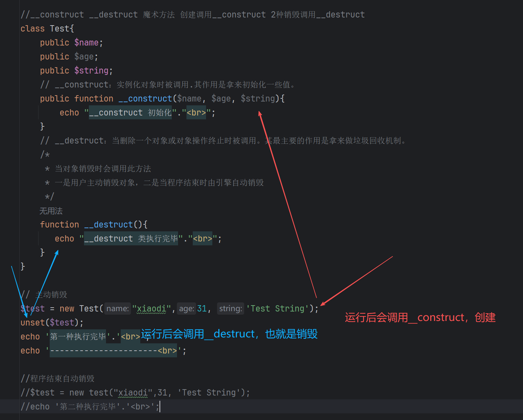
Task: Click the commented //$test = new test line
Action: [135, 392]
